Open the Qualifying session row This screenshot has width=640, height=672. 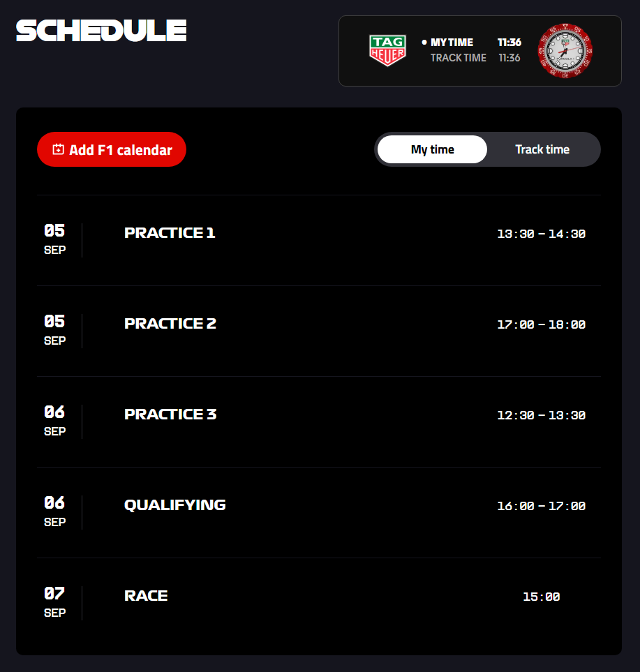(174, 505)
